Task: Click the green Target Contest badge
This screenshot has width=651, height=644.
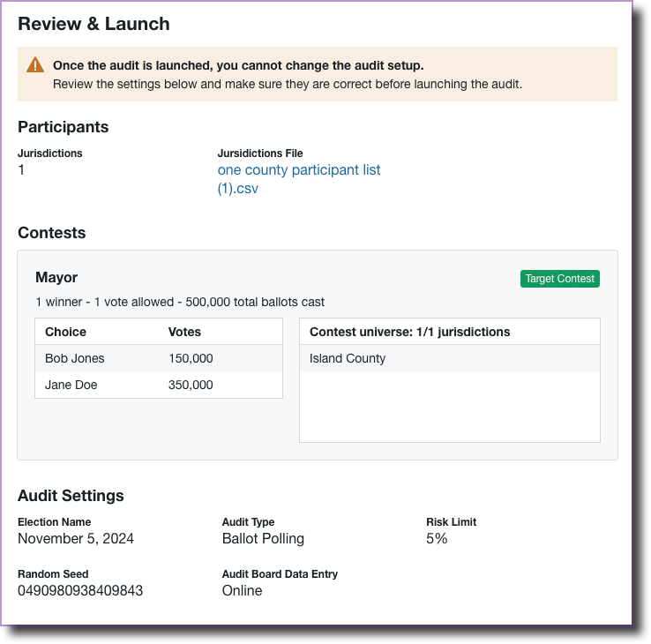Action: click(559, 279)
